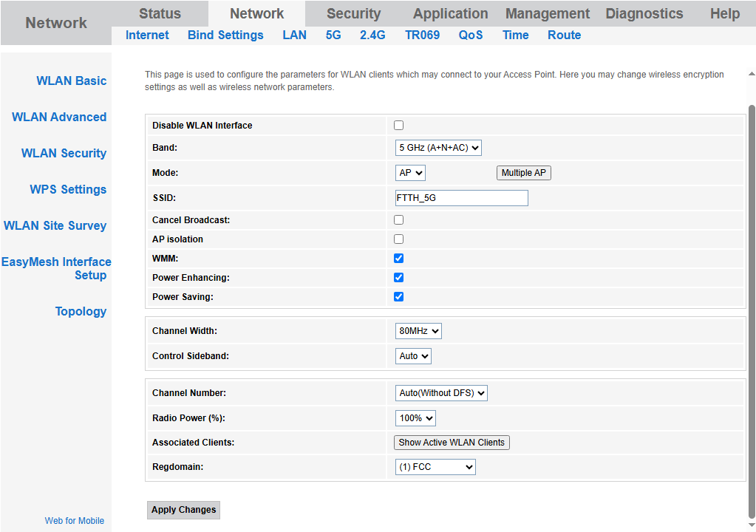
Task: Go to the 2.4G submenu
Action: point(372,35)
